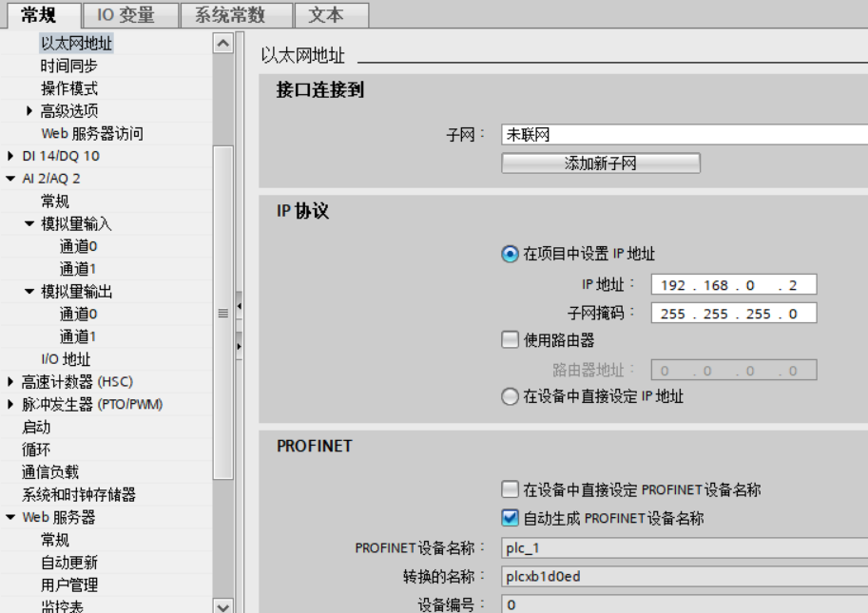Collapse the AI 2/AQ 2 node

11,179
